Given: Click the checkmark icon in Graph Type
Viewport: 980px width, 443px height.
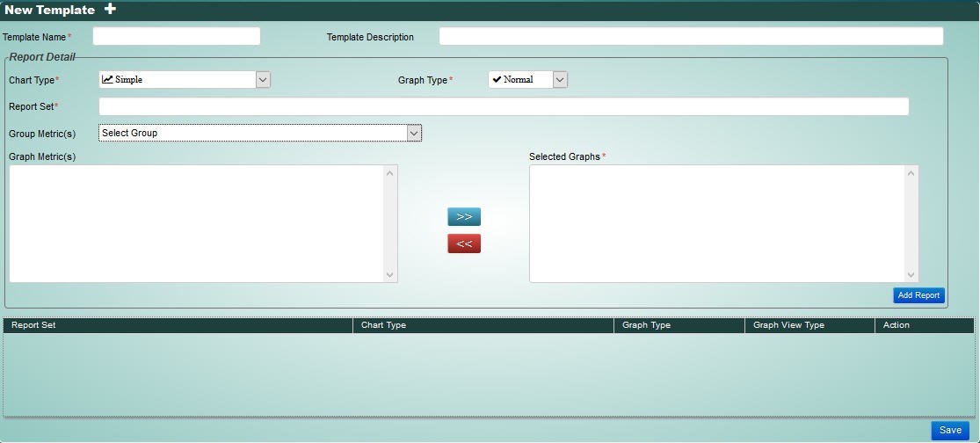Looking at the screenshot, I should point(497,79).
